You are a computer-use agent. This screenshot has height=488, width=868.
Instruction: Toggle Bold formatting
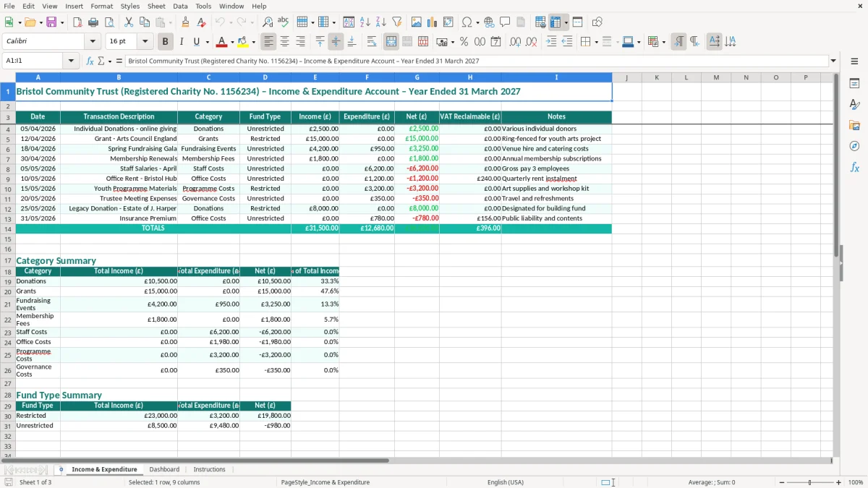166,42
